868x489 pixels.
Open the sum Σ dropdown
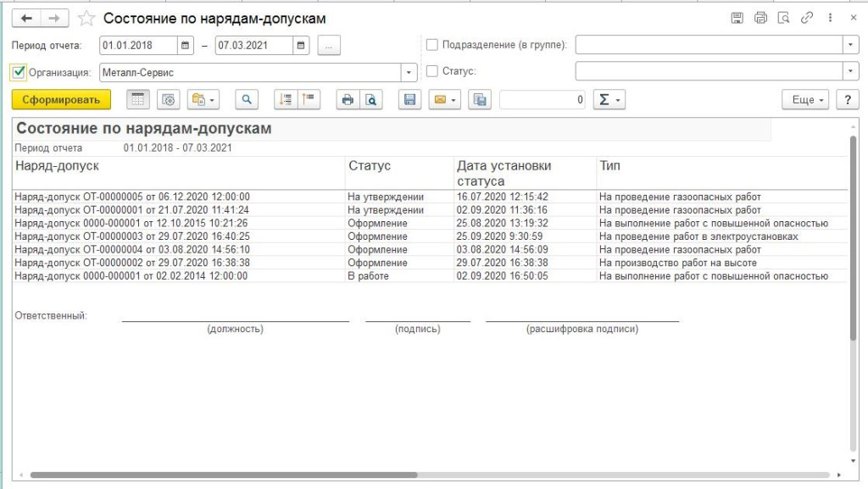(608, 100)
